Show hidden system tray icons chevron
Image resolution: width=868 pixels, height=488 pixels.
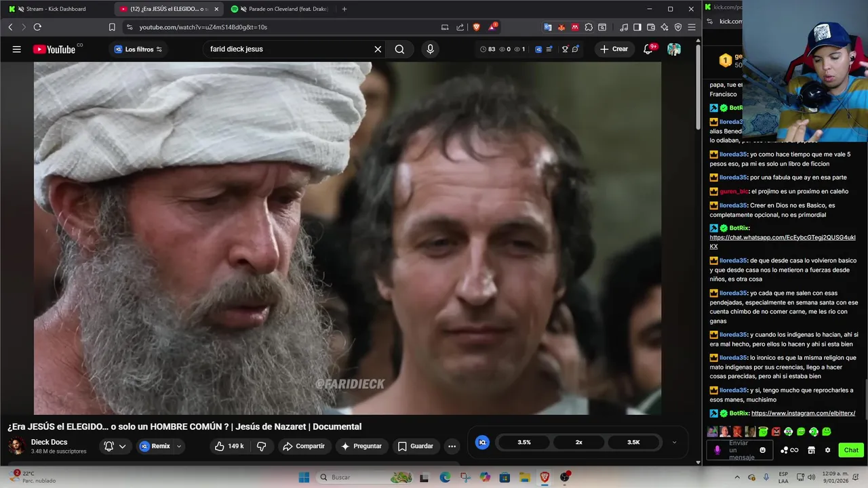737,477
